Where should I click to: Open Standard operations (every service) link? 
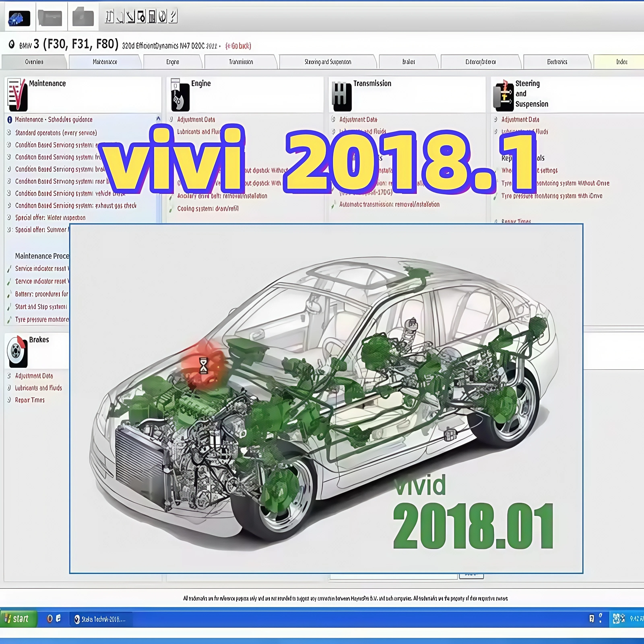click(56, 133)
